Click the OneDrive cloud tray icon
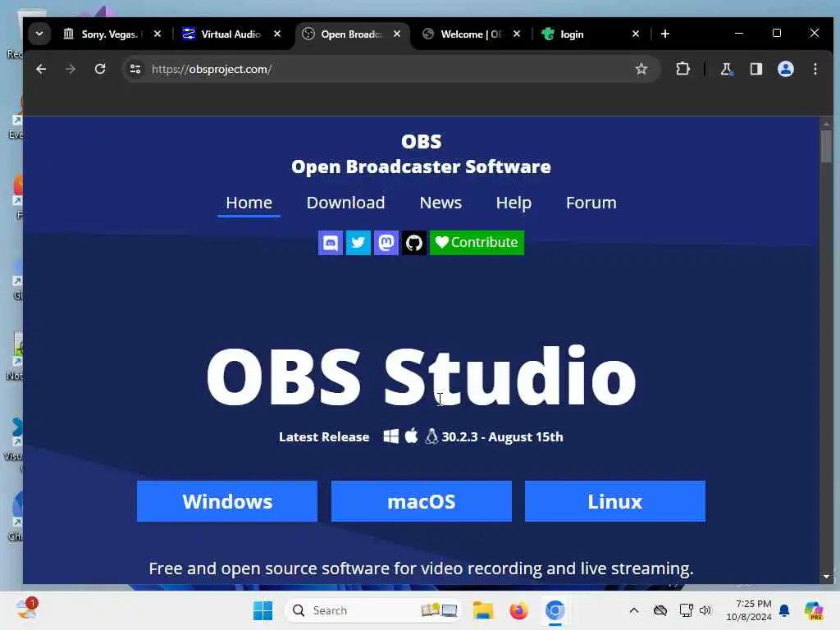This screenshot has width=840, height=630. [660, 610]
